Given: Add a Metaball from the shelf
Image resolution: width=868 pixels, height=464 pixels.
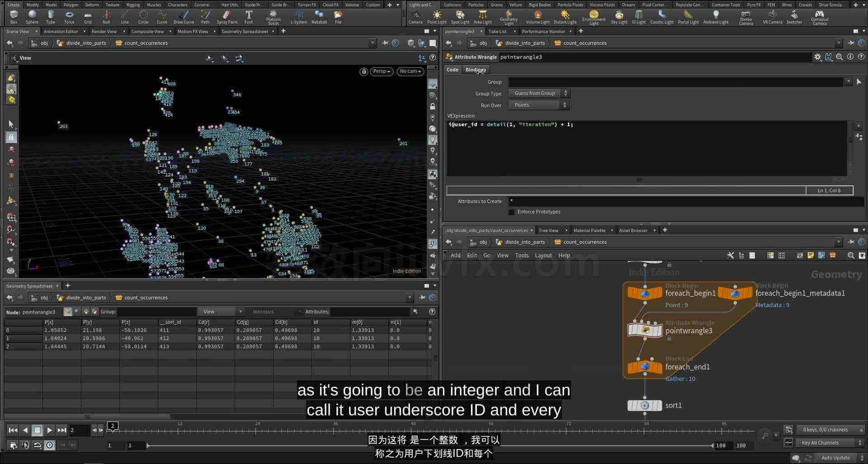Looking at the screenshot, I should 319,17.
